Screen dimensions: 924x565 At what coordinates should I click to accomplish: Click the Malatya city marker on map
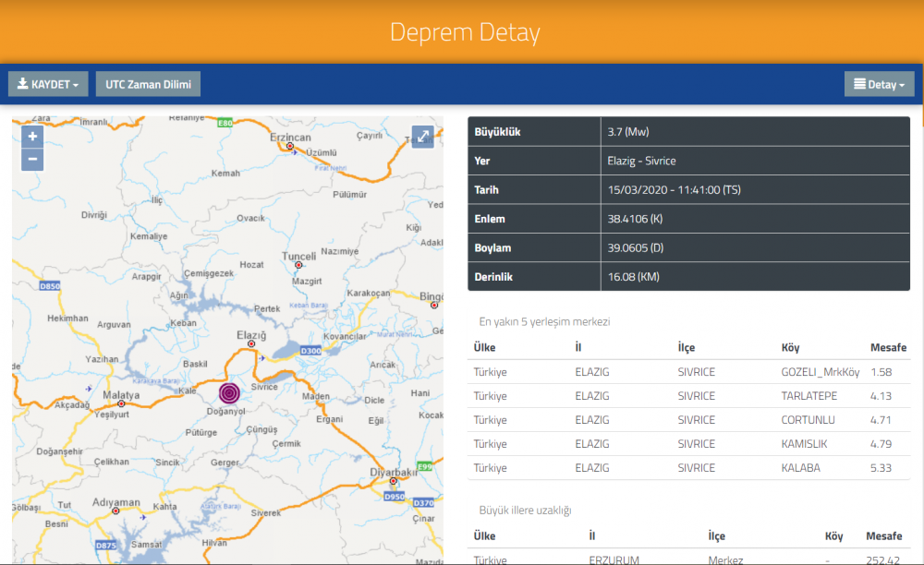click(x=121, y=403)
